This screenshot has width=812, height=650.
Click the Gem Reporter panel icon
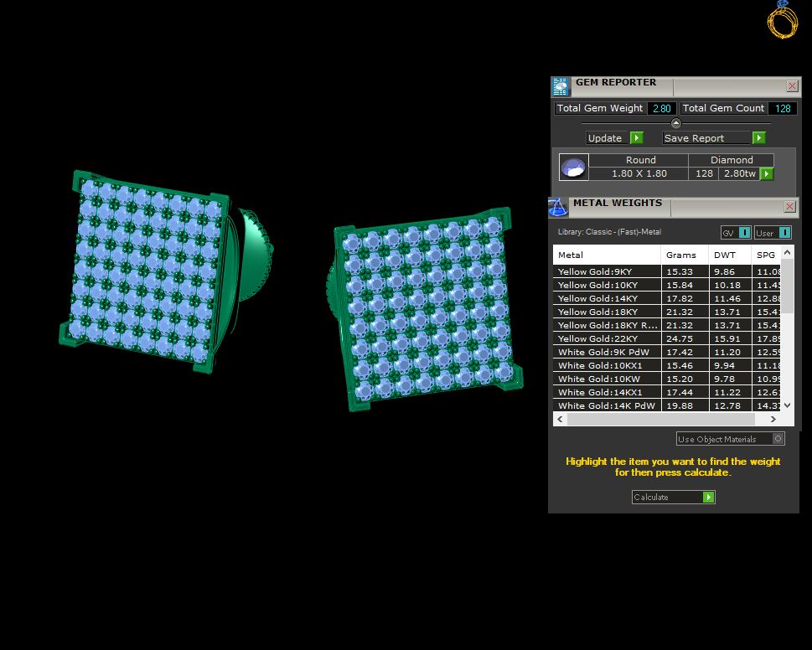pos(561,86)
